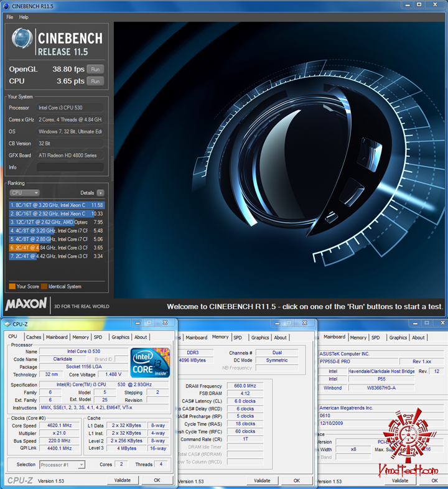Open Mainboard tab in middle CPU-Z window
The image size is (448, 489).
[x=197, y=337]
